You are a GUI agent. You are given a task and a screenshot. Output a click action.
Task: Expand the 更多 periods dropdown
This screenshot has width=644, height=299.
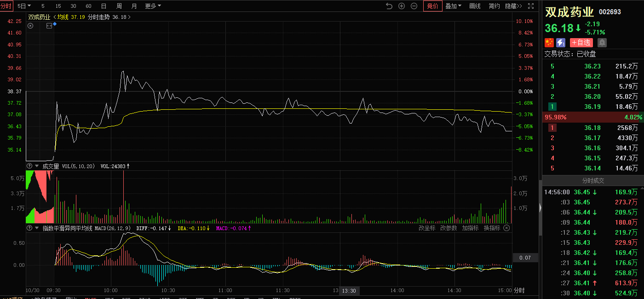click(153, 6)
